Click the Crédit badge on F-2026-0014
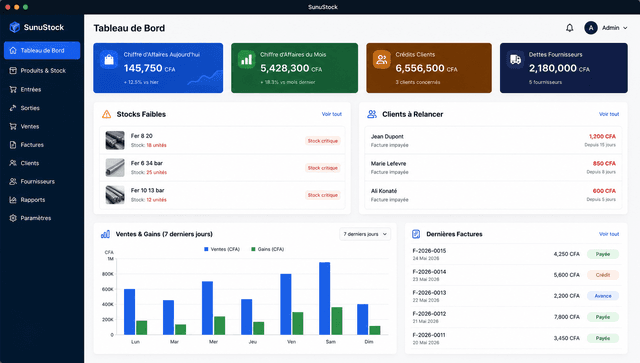The image size is (640, 363). [603, 275]
